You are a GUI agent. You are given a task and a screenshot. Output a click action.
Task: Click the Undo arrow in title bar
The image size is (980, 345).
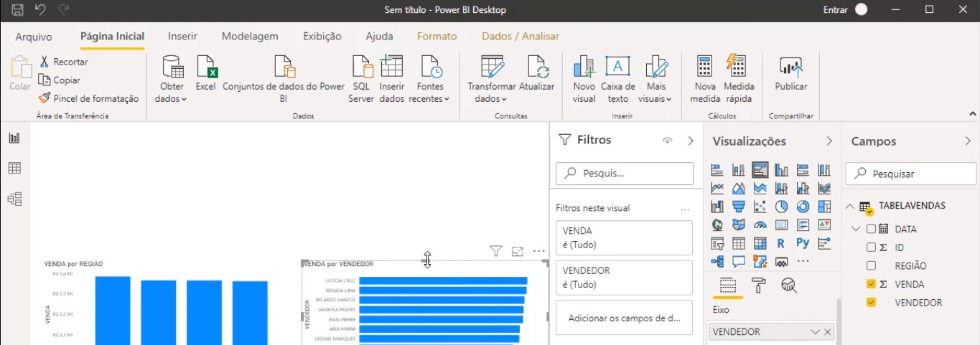click(x=40, y=10)
